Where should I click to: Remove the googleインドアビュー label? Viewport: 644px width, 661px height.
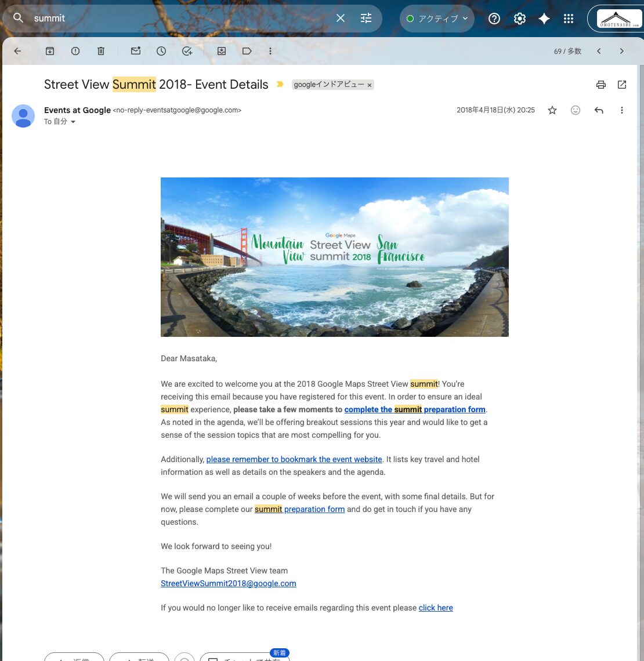point(370,85)
